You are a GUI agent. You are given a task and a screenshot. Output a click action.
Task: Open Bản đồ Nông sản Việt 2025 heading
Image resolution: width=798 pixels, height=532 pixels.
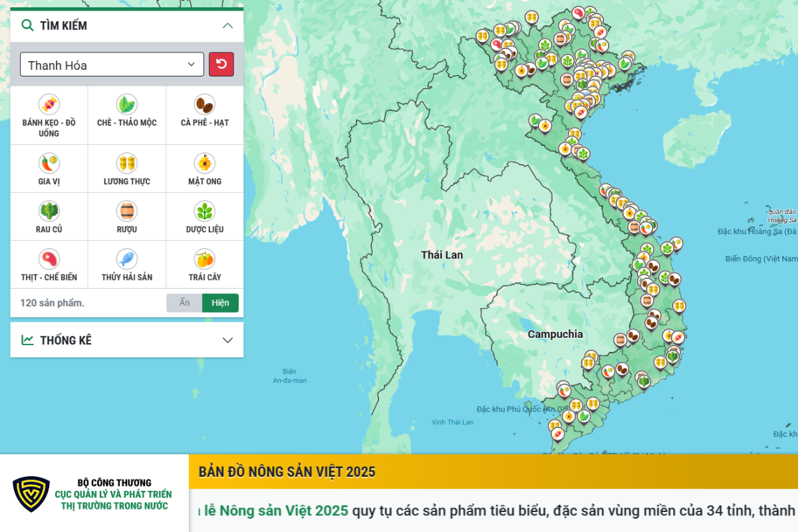point(287,472)
